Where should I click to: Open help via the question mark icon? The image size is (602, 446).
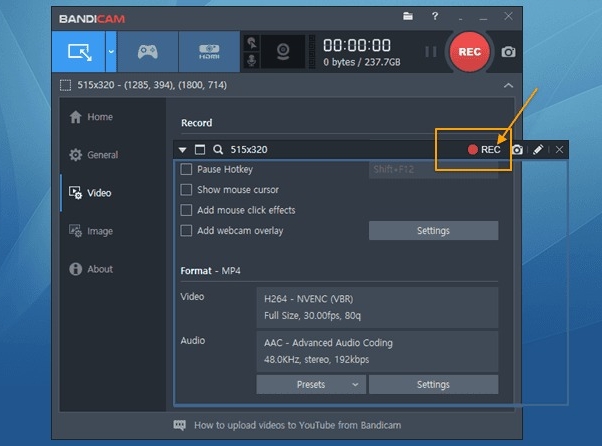pos(435,17)
